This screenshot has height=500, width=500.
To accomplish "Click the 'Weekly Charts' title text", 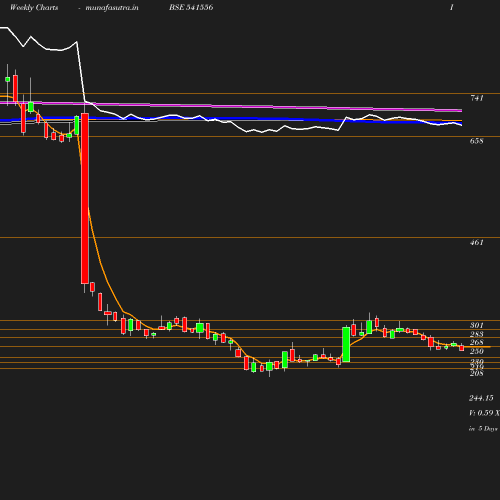I will [x=34, y=8].
